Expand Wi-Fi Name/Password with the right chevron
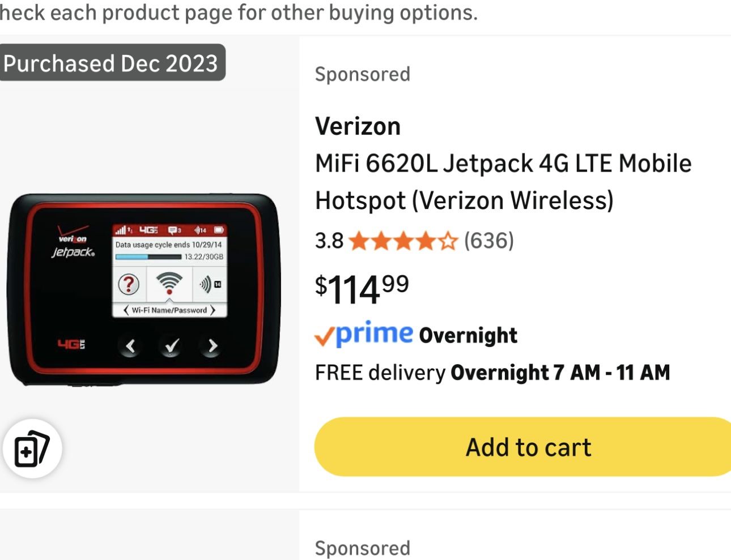Screen dimensions: 731x560 [x=214, y=310]
